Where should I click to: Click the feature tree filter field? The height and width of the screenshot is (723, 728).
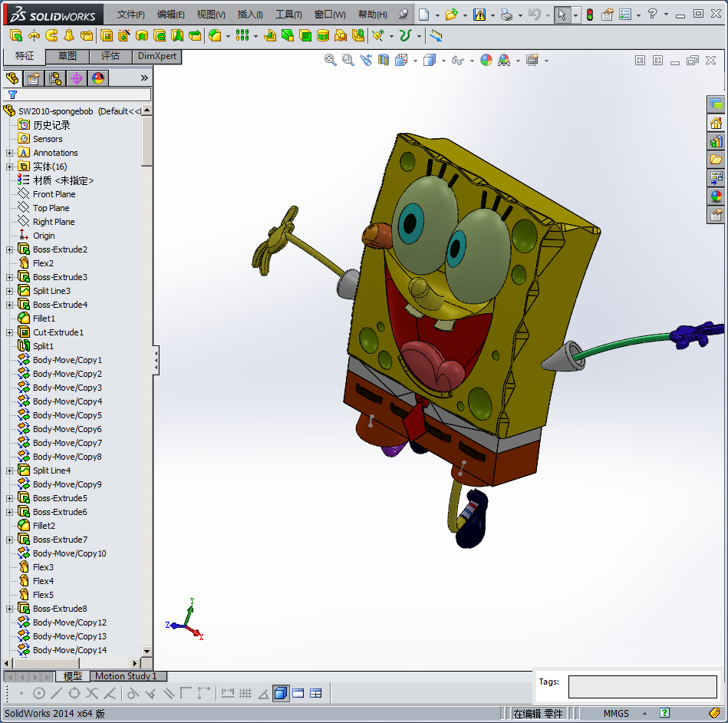coord(77,95)
